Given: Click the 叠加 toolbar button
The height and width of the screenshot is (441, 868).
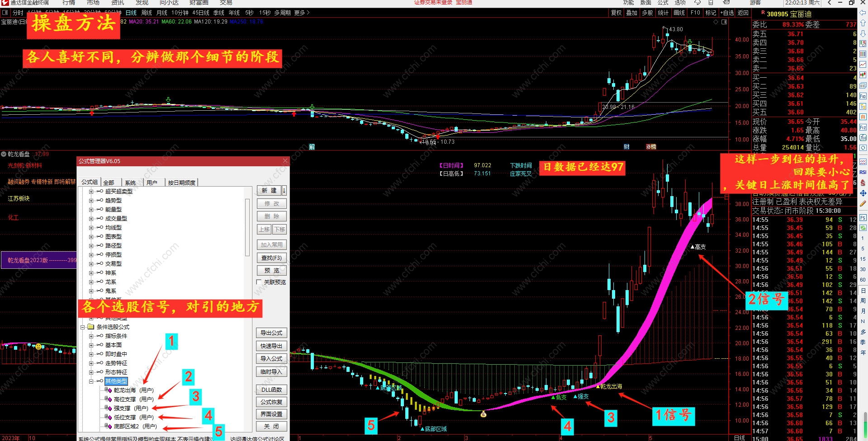Looking at the screenshot, I should (x=631, y=13).
